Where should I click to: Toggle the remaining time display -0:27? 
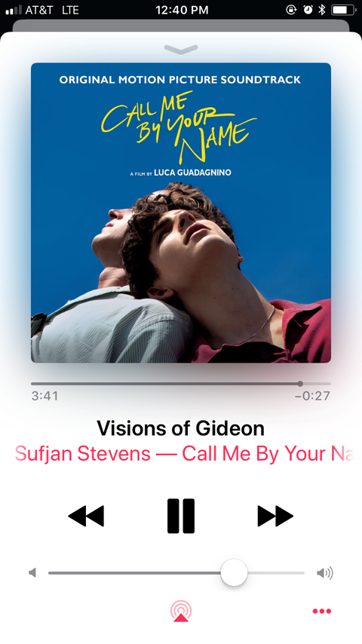pyautogui.click(x=312, y=397)
